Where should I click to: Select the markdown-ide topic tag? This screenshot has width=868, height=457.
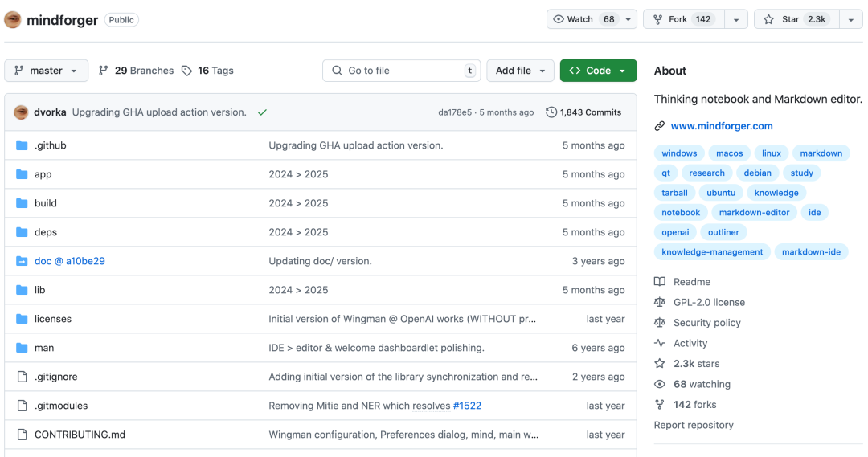(811, 252)
